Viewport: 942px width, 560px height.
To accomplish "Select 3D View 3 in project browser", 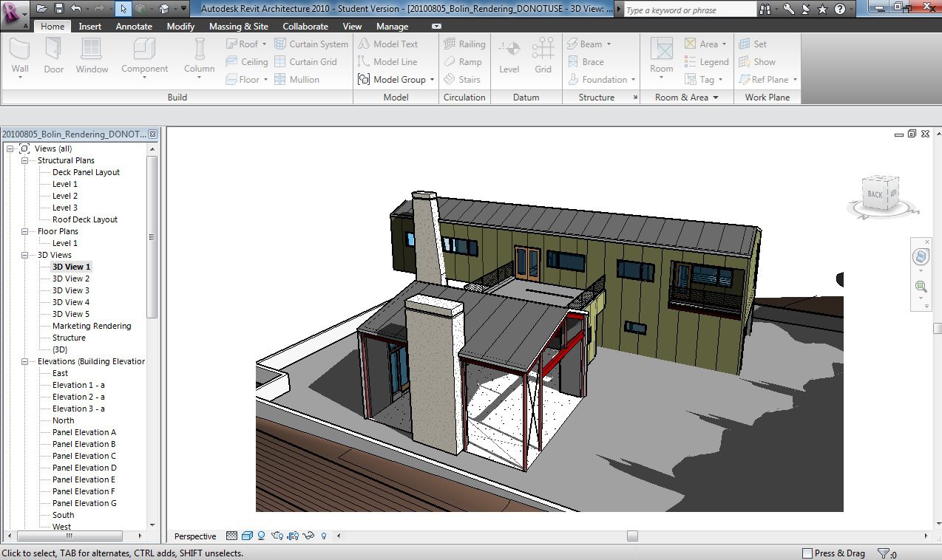I will 71,290.
